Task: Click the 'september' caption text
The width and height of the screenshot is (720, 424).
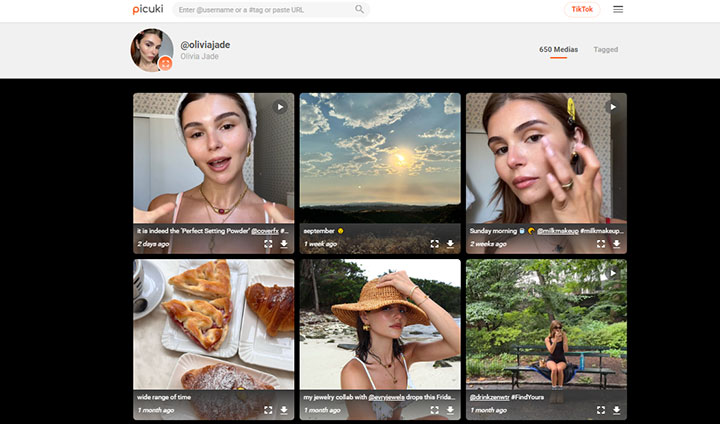Action: pos(319,231)
